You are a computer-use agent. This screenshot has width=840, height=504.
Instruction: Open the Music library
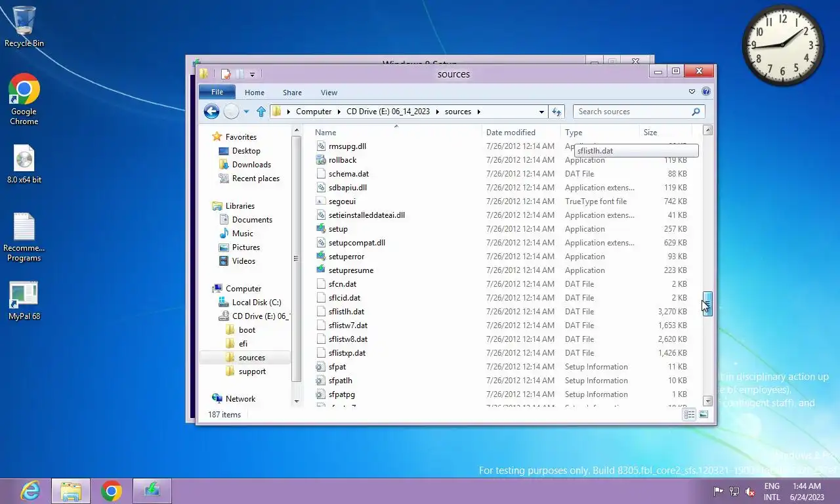[242, 234]
